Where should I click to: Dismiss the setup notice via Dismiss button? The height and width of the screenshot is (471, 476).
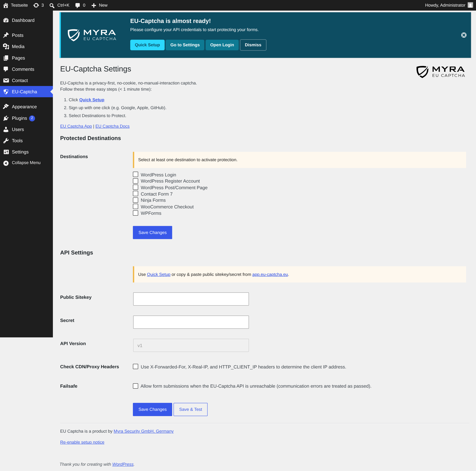(x=253, y=45)
